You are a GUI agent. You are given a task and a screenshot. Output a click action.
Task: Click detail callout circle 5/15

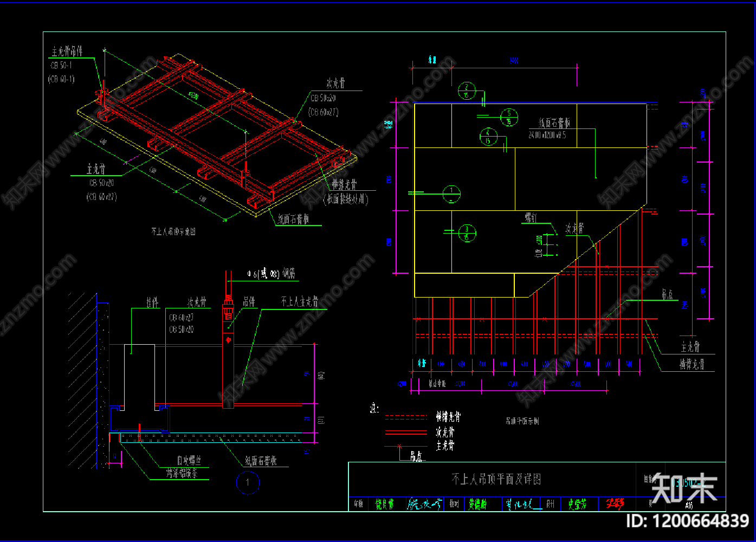coord(509,117)
